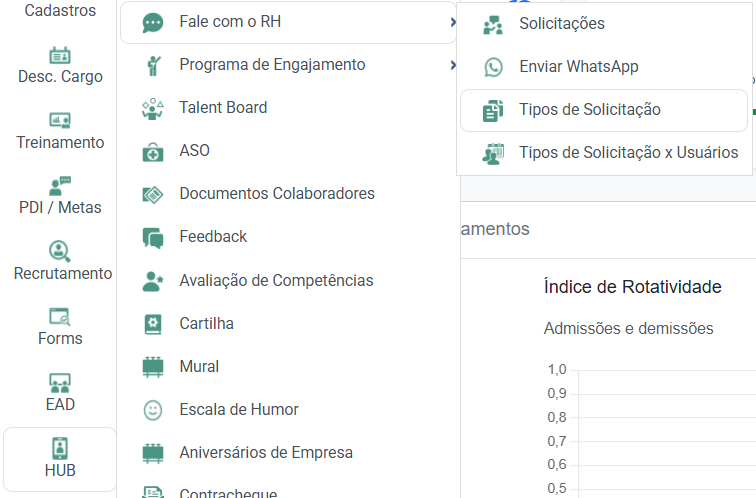Viewport: 756px width, 498px height.
Task: Open Avaliação de Competências menu item
Action: [276, 281]
